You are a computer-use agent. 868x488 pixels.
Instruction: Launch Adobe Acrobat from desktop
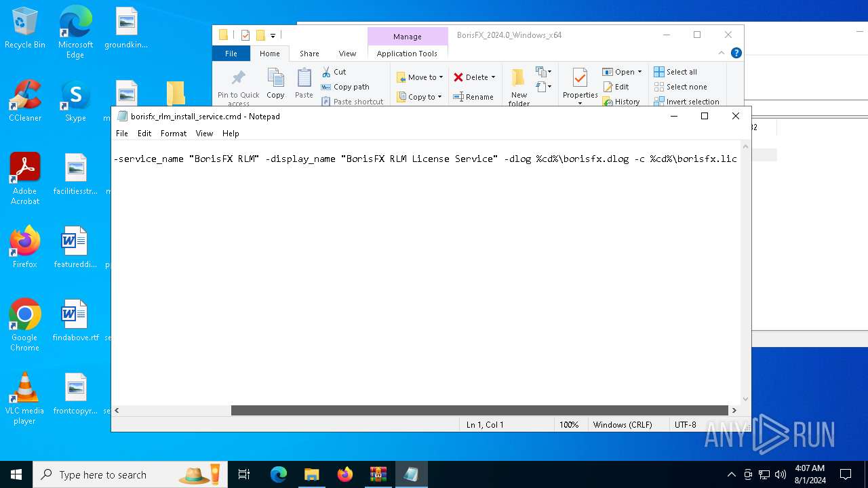(25, 179)
